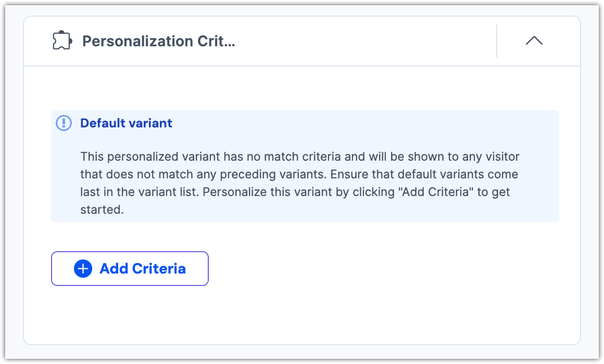This screenshot has height=364, width=604.
Task: Click the word "started." ending the notice
Action: click(x=102, y=210)
